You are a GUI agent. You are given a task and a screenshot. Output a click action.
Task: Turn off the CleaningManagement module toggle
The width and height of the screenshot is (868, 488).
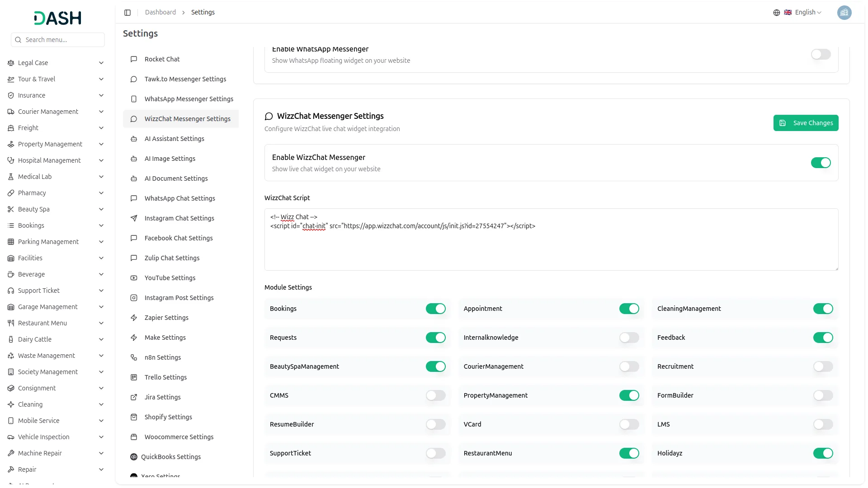pos(823,309)
